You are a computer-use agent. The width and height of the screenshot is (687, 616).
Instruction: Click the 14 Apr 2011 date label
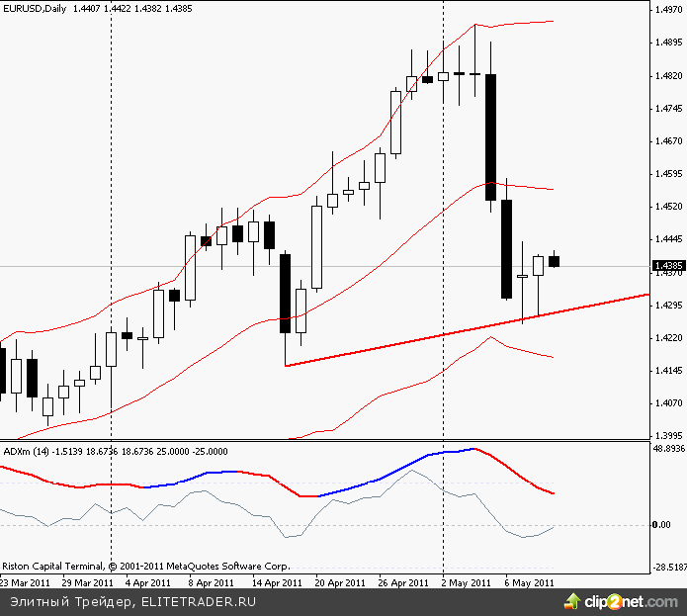pos(277,583)
